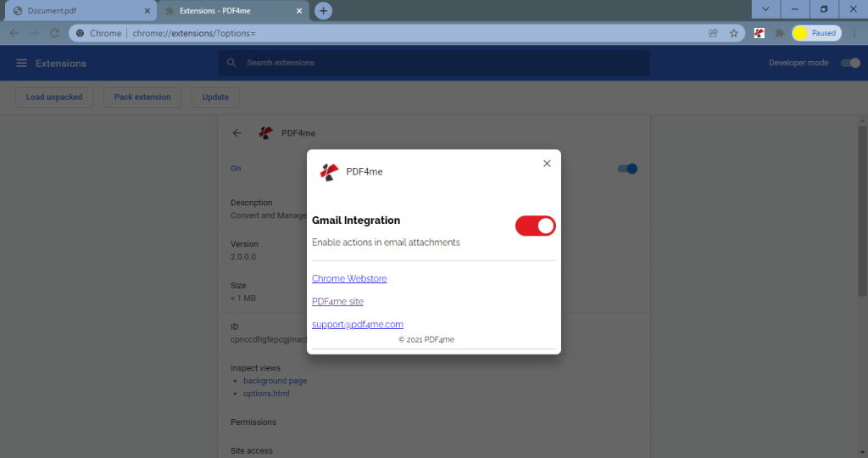The image size is (868, 458).
Task: Close the PDF4me options dialog
Action: pos(547,164)
